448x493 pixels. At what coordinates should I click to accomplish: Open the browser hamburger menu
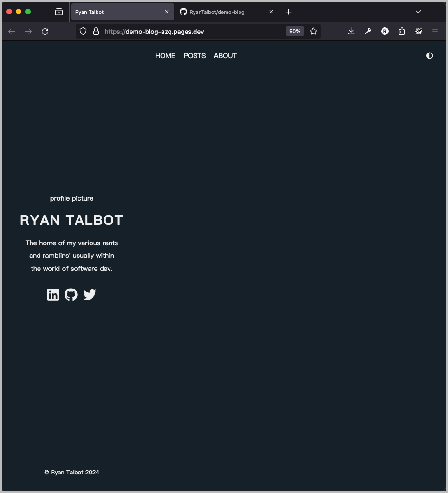click(435, 31)
